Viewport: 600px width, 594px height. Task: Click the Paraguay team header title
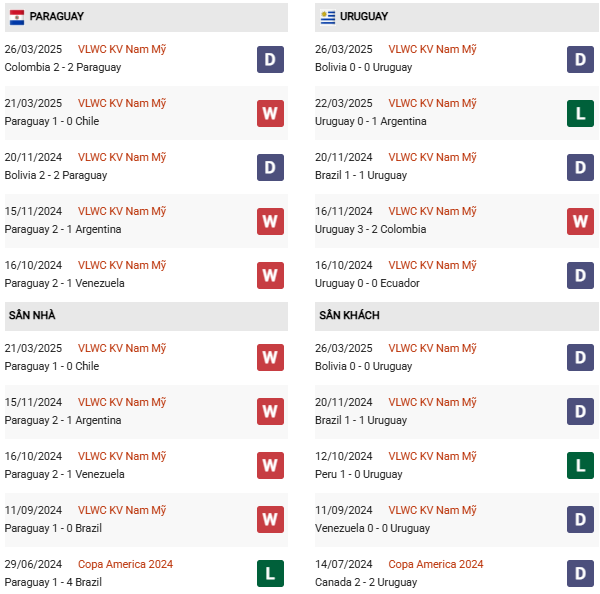click(x=57, y=17)
